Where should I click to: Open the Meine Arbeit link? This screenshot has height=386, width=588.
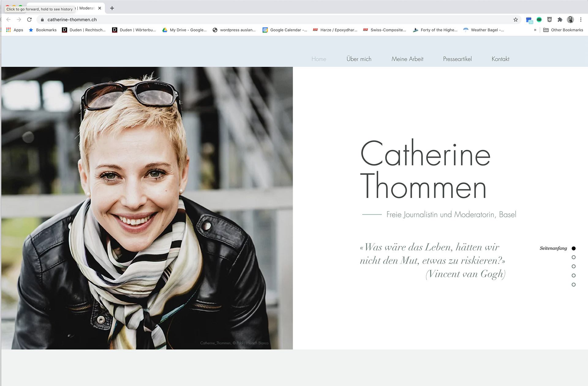point(407,59)
